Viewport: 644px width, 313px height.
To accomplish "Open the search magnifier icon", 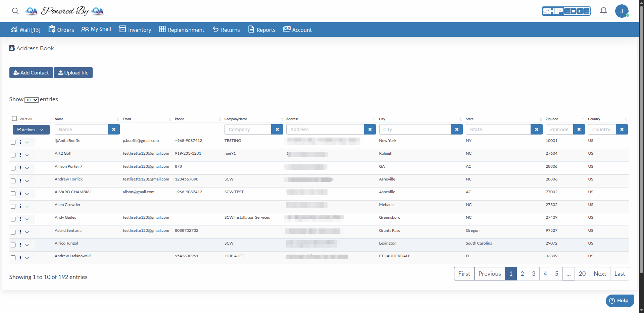I will click(15, 11).
